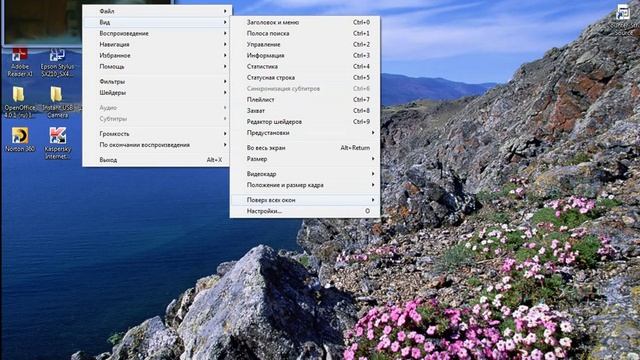The height and width of the screenshot is (360, 640).
Task: Expand the Предустановки submenu
Action: (305, 132)
